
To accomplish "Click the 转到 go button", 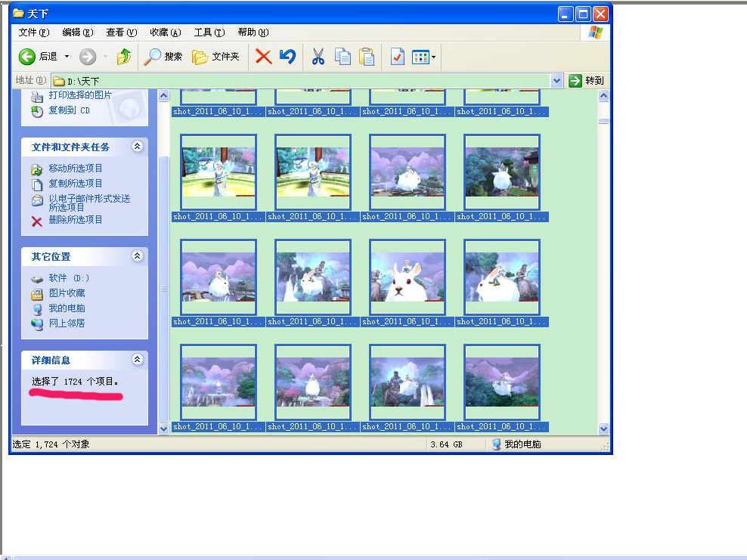I will tap(587, 80).
